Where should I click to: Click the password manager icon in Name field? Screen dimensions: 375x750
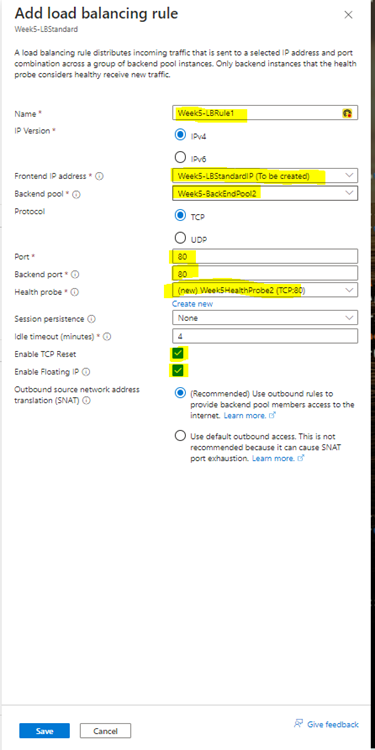point(347,113)
